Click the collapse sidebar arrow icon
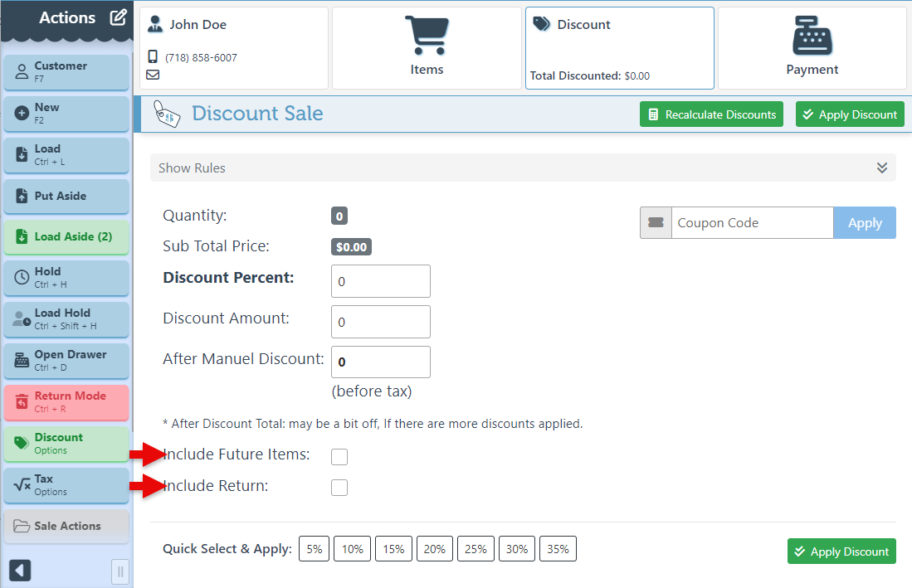The width and height of the screenshot is (912, 588). [x=20, y=571]
